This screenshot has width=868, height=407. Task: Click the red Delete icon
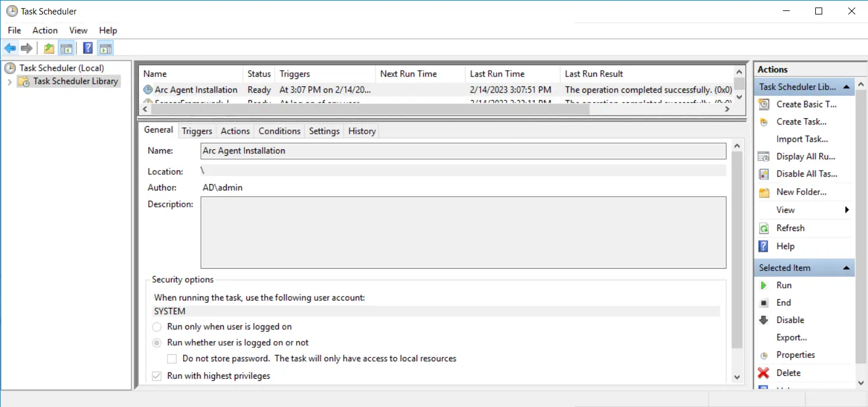[764, 373]
